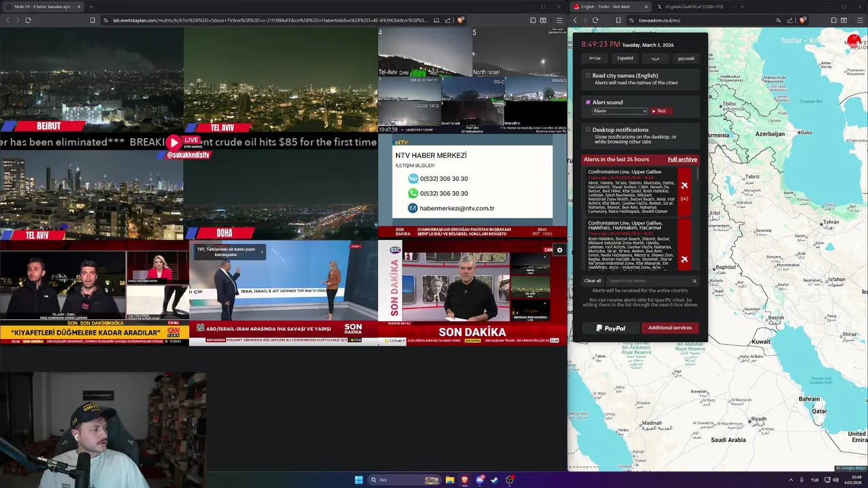Bookmark the tzevaadom.co.il page
Screen dimensions: 868x488
(618, 20)
